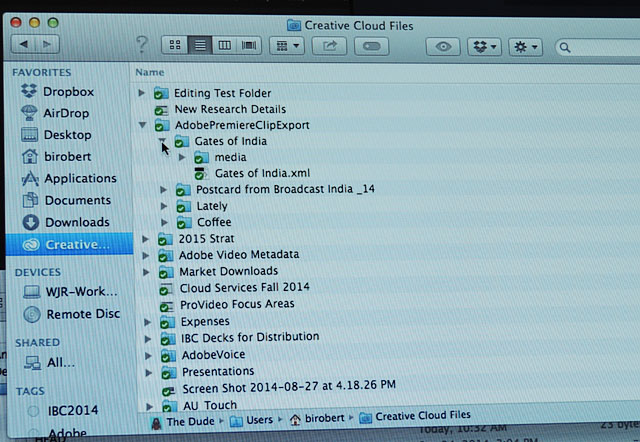Image resolution: width=640 pixels, height=442 pixels.
Task: Open All shared computers in sidebar
Action: tap(49, 362)
